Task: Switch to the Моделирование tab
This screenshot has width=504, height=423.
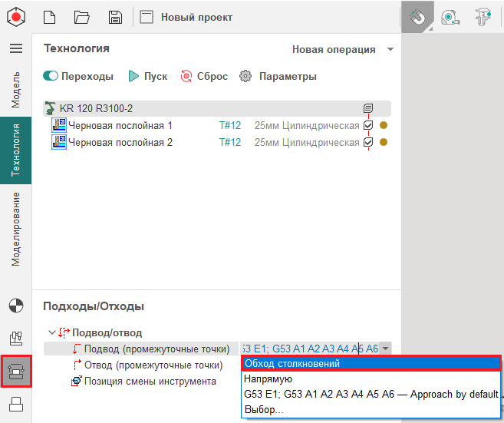Action: coord(15,229)
